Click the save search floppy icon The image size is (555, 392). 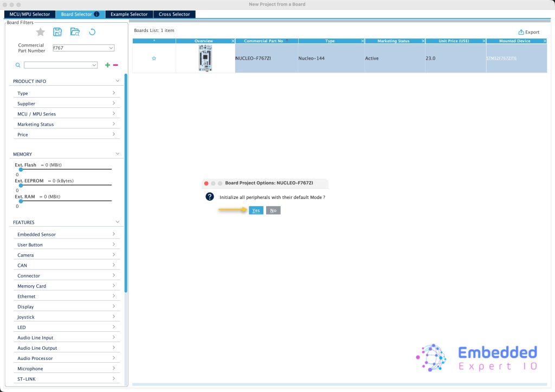58,32
